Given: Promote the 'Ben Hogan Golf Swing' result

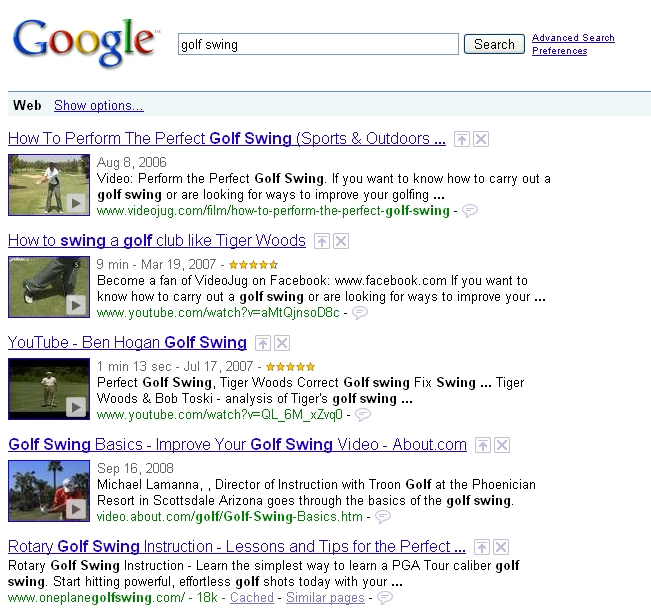Looking at the screenshot, I should [x=263, y=343].
